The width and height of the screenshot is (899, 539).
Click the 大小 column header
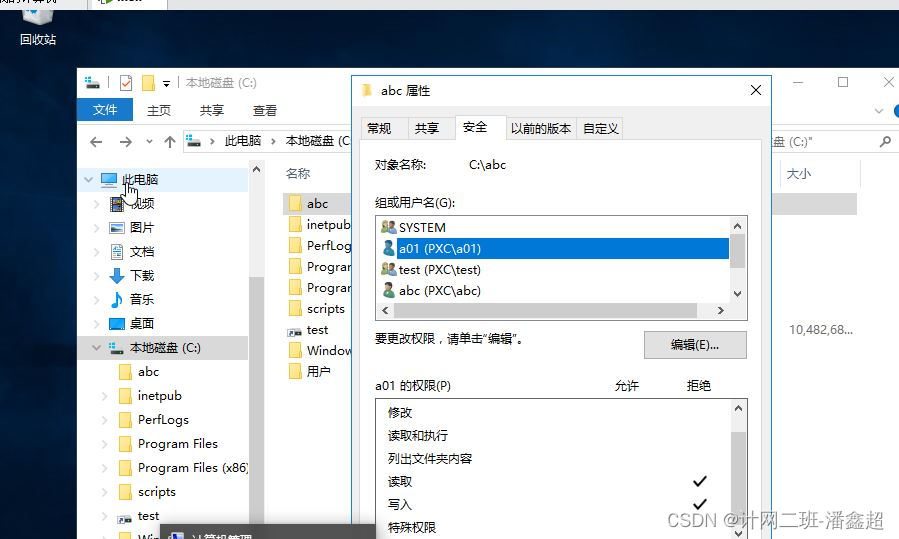click(x=799, y=173)
